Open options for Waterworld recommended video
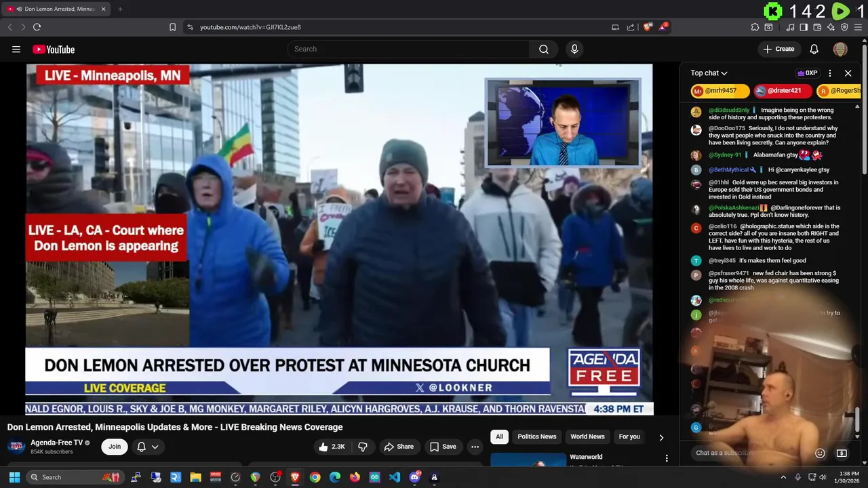 pos(666,459)
